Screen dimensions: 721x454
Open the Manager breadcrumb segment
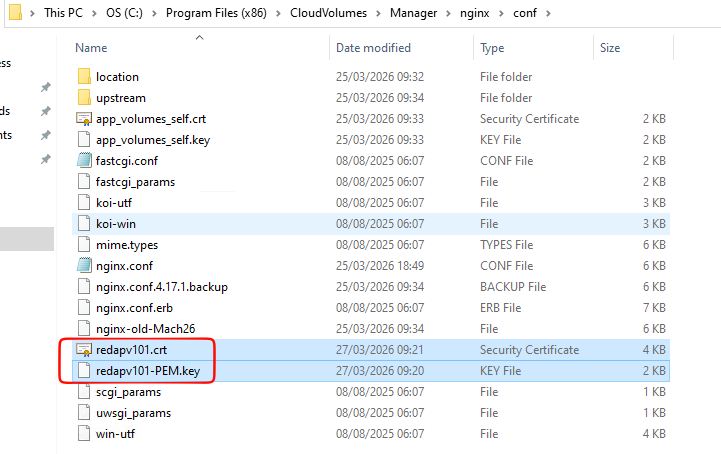tap(413, 13)
